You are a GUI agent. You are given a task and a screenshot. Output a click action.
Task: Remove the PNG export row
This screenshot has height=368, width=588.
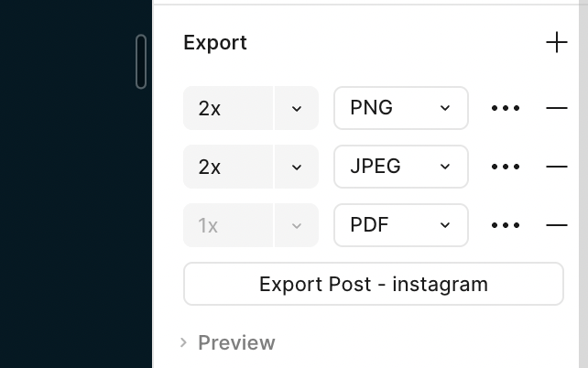click(557, 108)
